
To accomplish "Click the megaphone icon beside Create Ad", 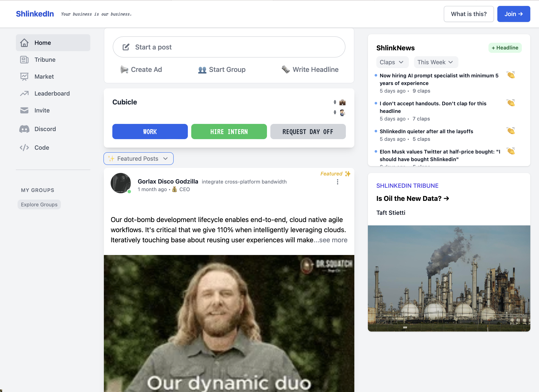I will coord(124,69).
